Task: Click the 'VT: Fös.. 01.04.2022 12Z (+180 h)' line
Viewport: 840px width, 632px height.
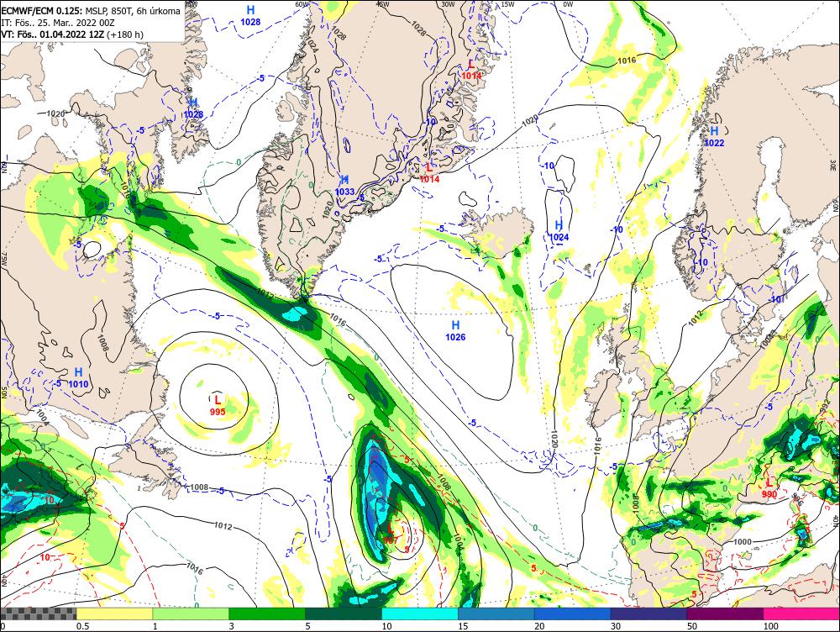Action: click(x=72, y=34)
